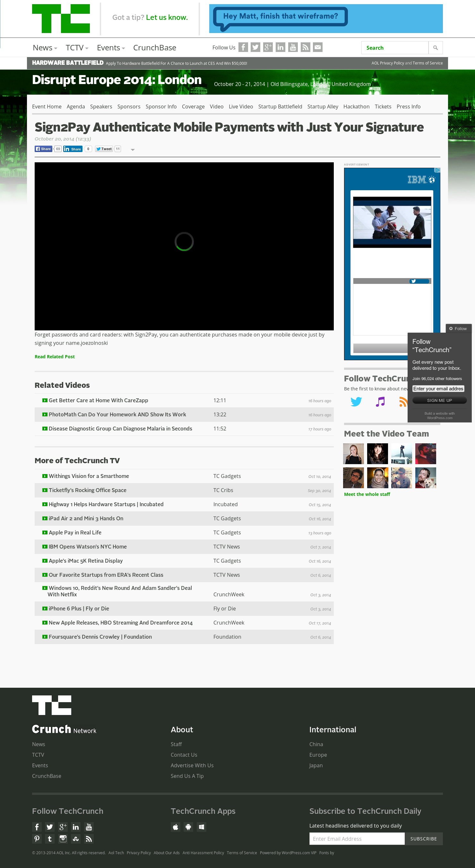Click the Tweet button
The image size is (475, 868).
point(104,149)
